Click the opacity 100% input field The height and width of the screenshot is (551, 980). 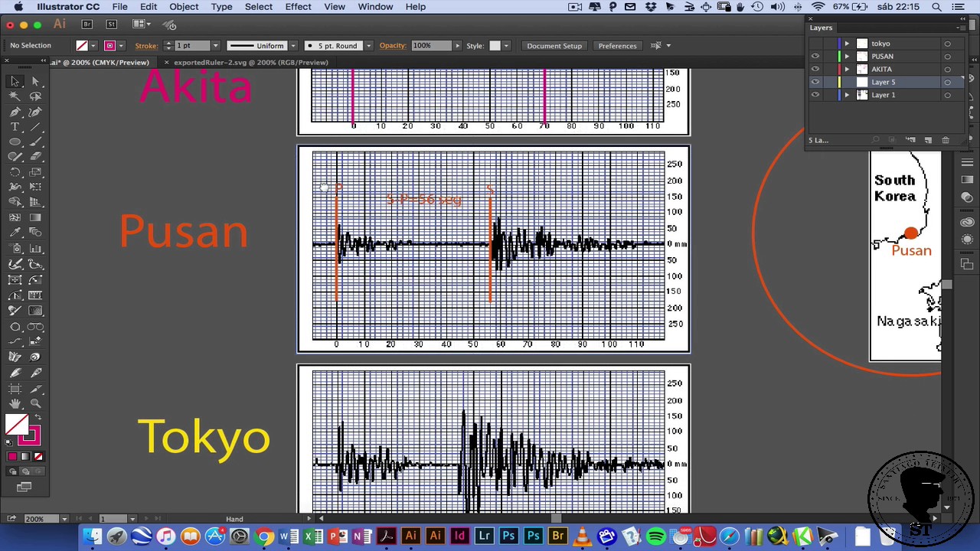click(x=431, y=46)
